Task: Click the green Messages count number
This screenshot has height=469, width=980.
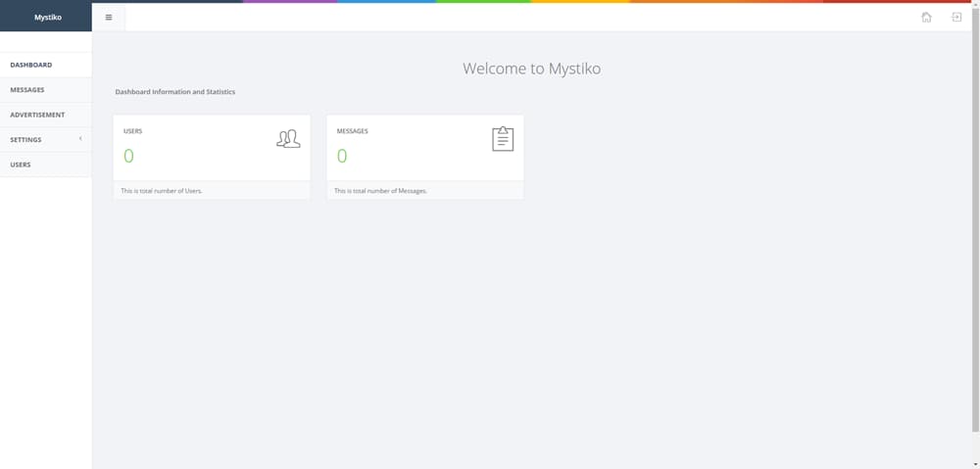Action: pyautogui.click(x=342, y=156)
